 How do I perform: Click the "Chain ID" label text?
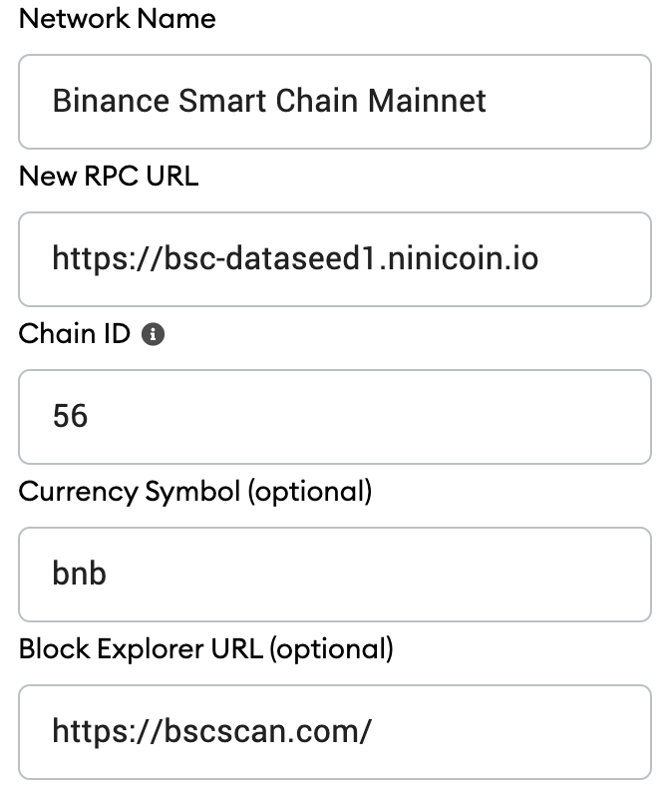pyautogui.click(x=75, y=334)
